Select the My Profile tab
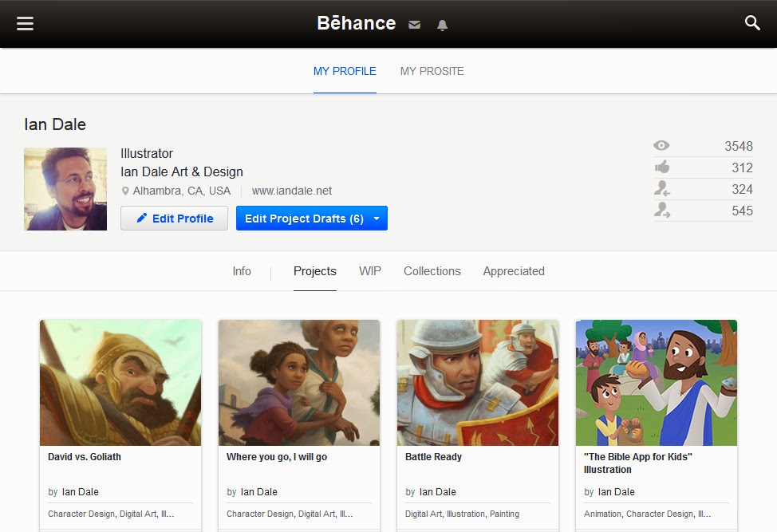The height and width of the screenshot is (532, 777). click(345, 71)
